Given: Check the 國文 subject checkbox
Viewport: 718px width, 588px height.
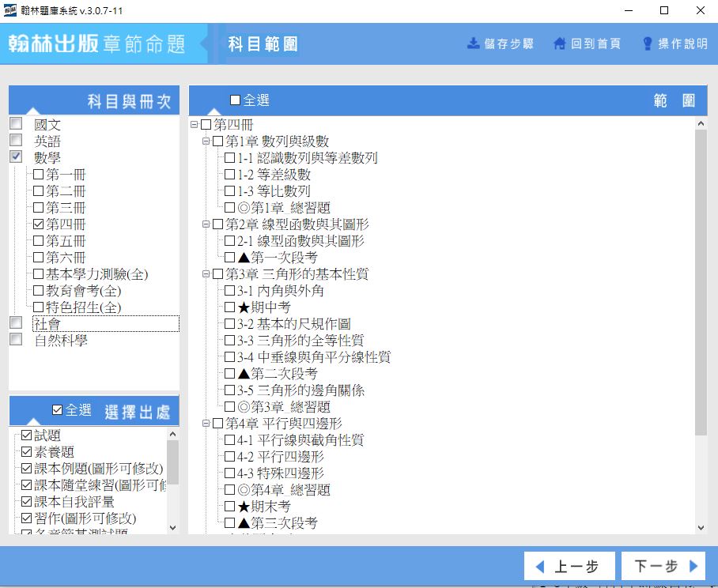Looking at the screenshot, I should [16, 123].
